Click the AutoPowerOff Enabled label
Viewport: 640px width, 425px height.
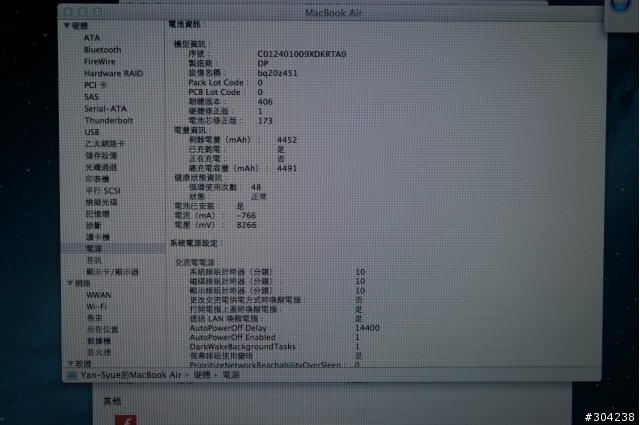[233, 338]
